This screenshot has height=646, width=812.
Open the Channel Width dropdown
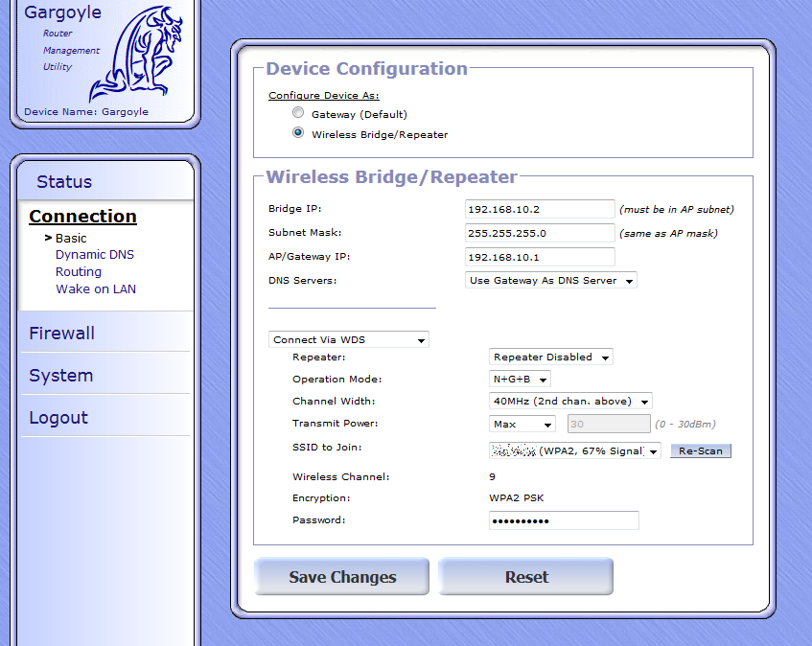coord(570,401)
